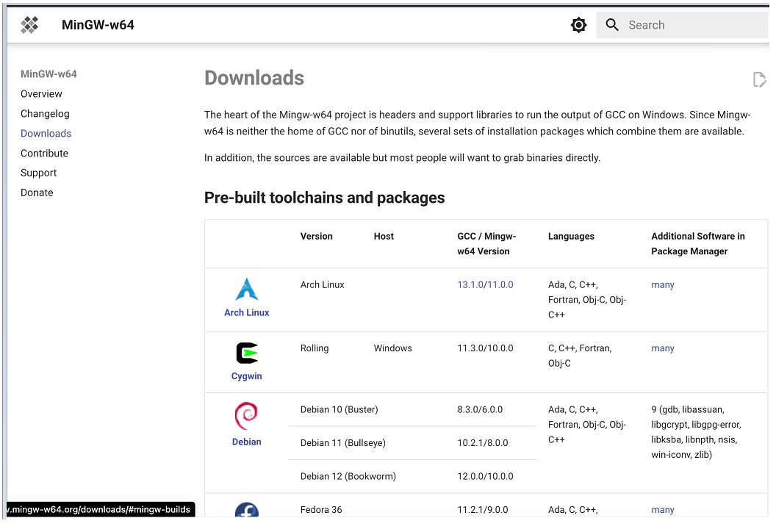Click the '9 (gdb, libassuan...' software cell
The image size is (776, 532).
[x=696, y=432]
